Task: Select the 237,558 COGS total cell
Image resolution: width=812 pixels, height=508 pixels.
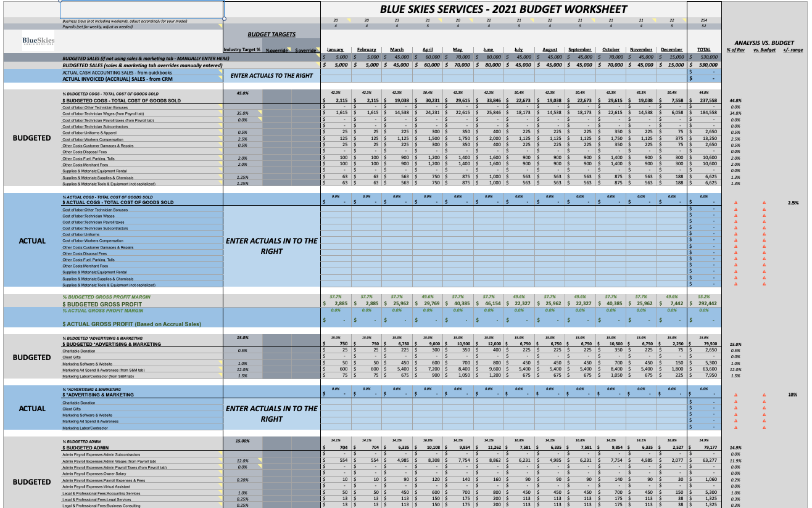Action: (x=704, y=100)
